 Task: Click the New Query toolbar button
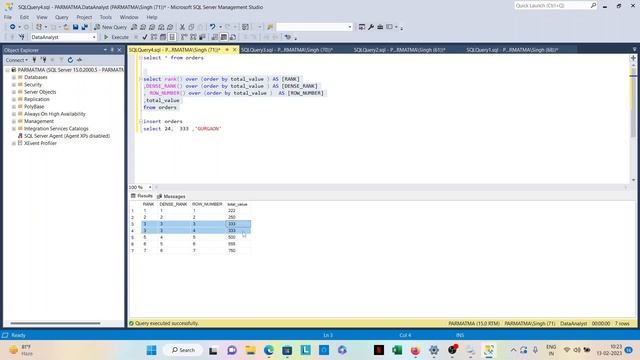(x=110, y=27)
